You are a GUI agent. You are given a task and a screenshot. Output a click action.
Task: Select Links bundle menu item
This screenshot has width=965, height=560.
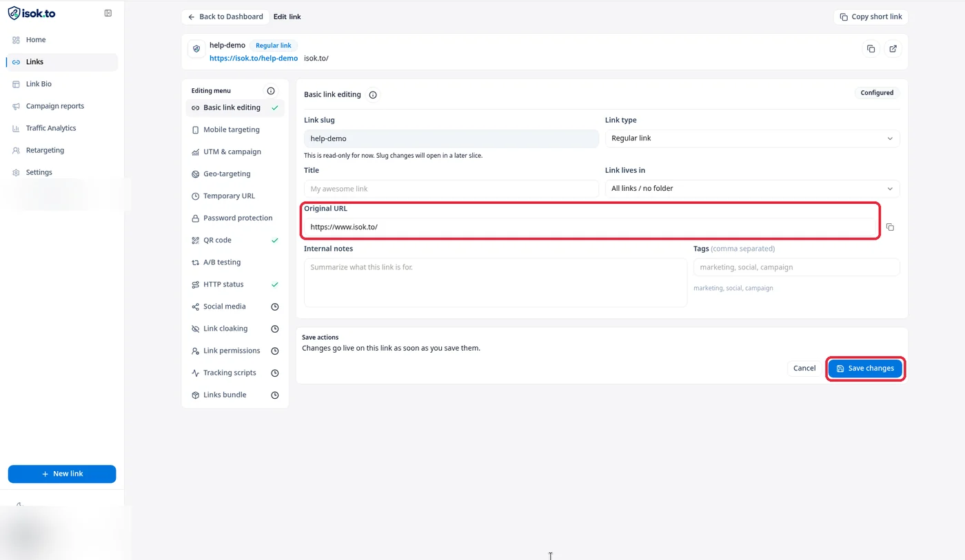(x=235, y=395)
